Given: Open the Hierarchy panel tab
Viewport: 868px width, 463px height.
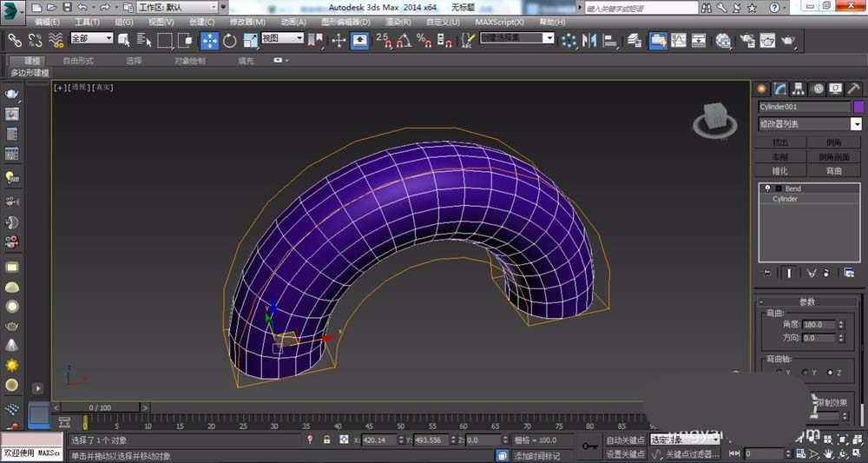Looking at the screenshot, I should click(799, 89).
